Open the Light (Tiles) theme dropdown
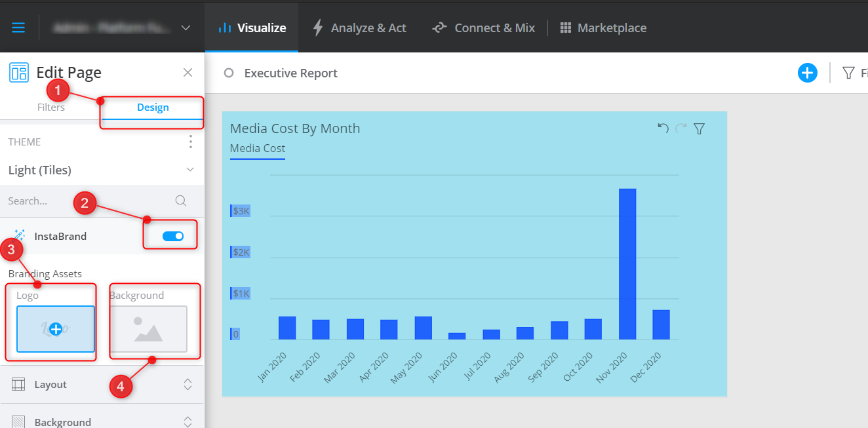This screenshot has width=868, height=428. point(190,169)
